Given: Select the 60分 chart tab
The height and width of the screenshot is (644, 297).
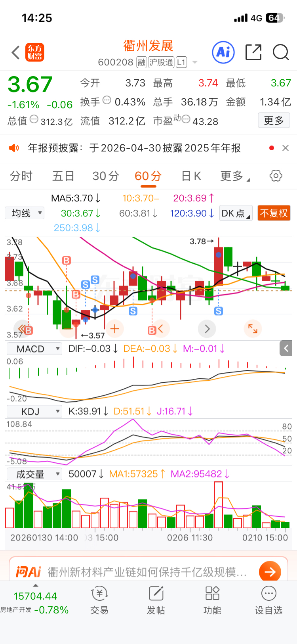Looking at the screenshot, I should pos(148,176).
